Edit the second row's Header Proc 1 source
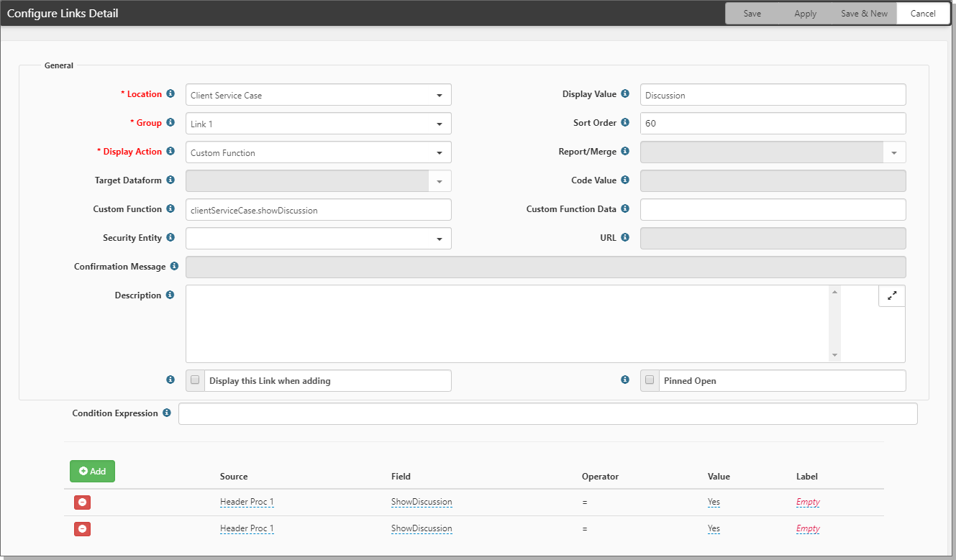 pyautogui.click(x=247, y=529)
